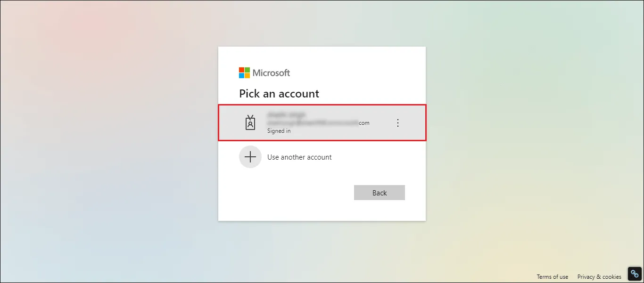This screenshot has width=644, height=283.
Task: Click the Back button
Action: tap(380, 193)
